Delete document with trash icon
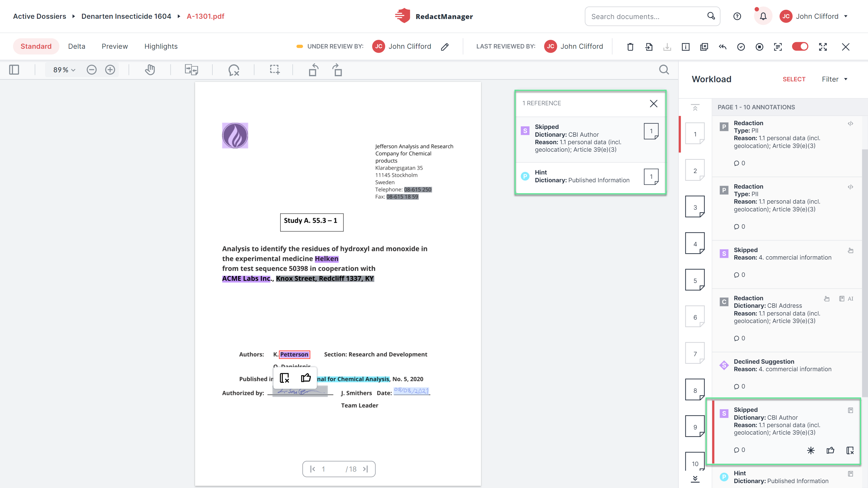The width and height of the screenshot is (868, 488). (630, 47)
